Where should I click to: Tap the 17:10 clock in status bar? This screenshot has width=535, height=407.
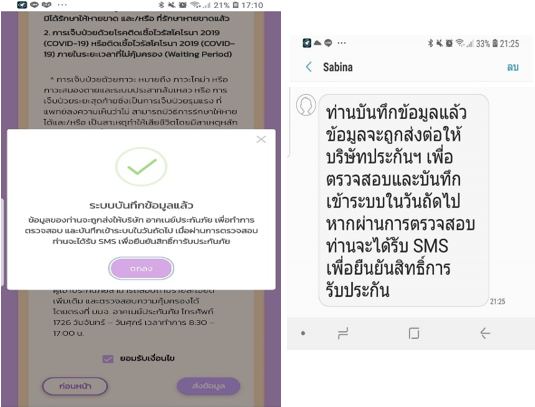tap(252, 5)
